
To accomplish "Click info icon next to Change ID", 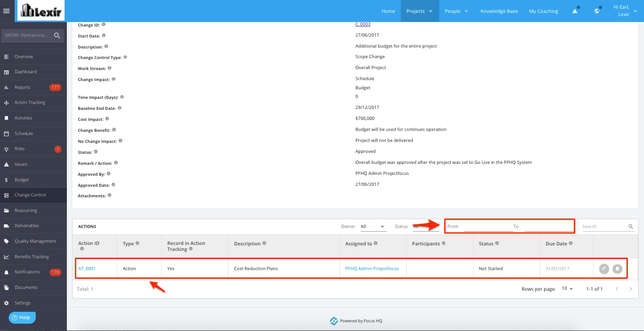I will pos(104,24).
